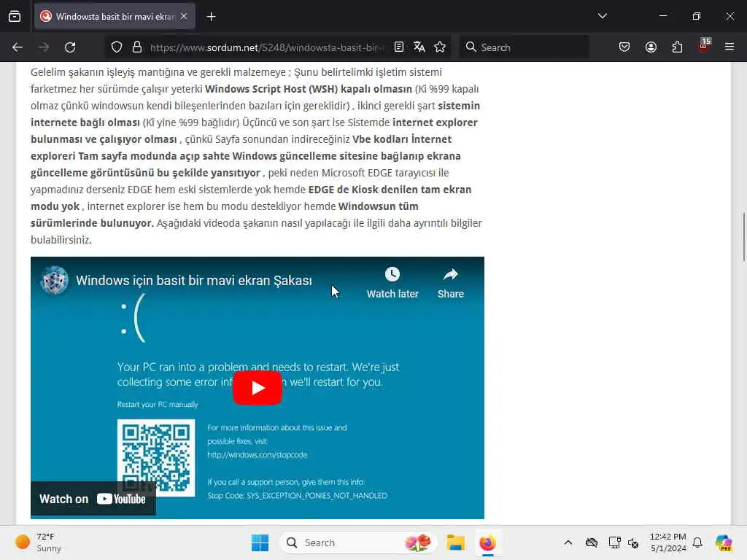The image size is (747, 560).
Task: Show hidden system tray icons
Action: click(568, 542)
